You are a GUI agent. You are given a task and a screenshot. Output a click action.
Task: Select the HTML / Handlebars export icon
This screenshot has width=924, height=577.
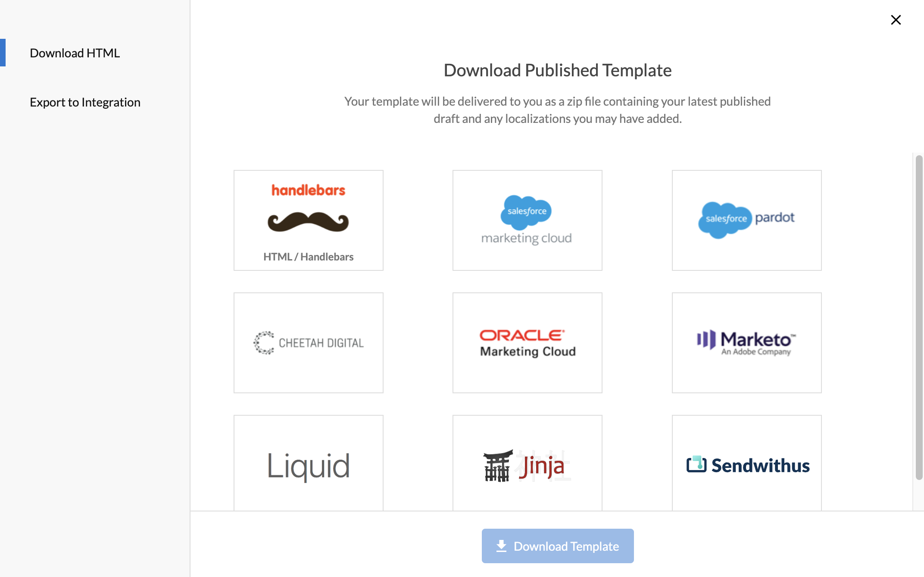click(308, 220)
